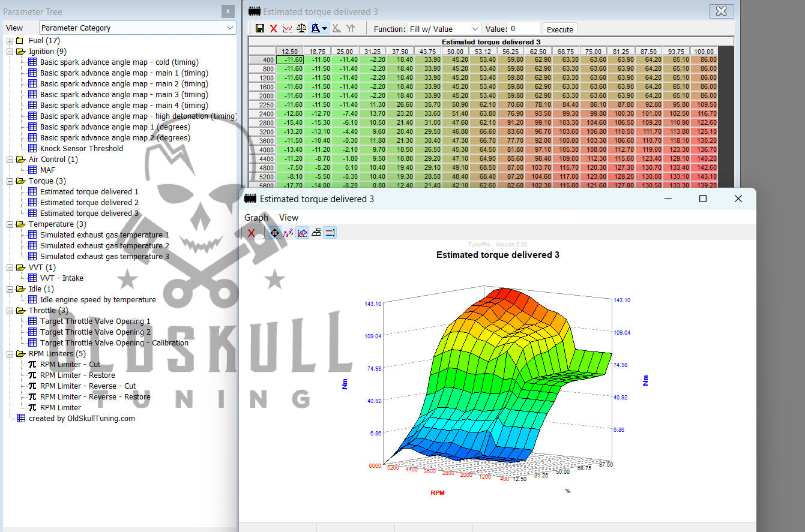Click the red X in table toolbar
The width and height of the screenshot is (805, 532).
coord(274,29)
